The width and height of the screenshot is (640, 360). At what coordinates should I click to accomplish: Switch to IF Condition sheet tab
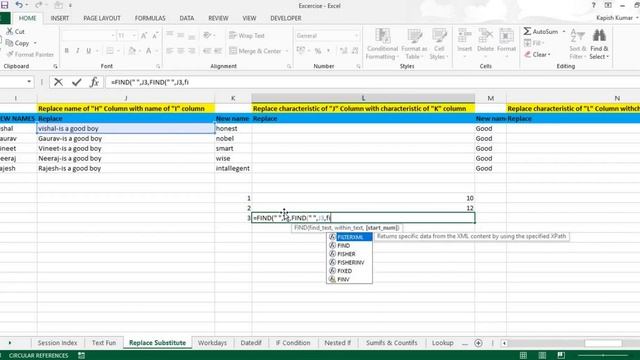pos(293,343)
